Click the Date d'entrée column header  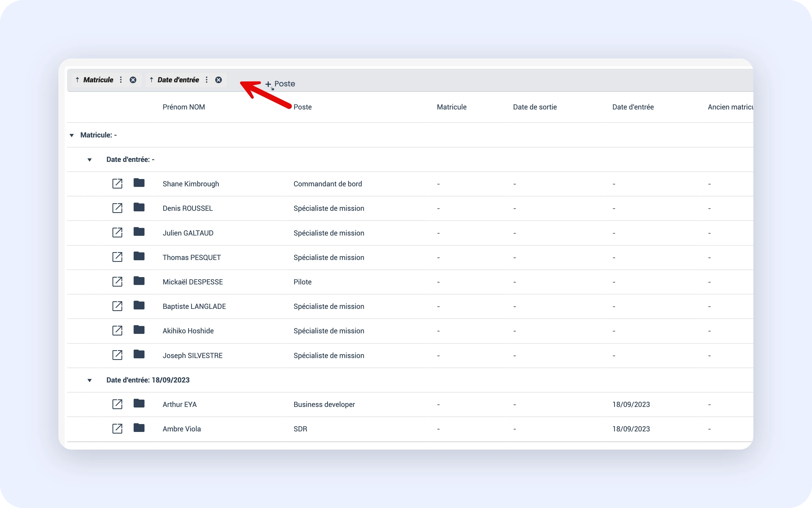[633, 107]
